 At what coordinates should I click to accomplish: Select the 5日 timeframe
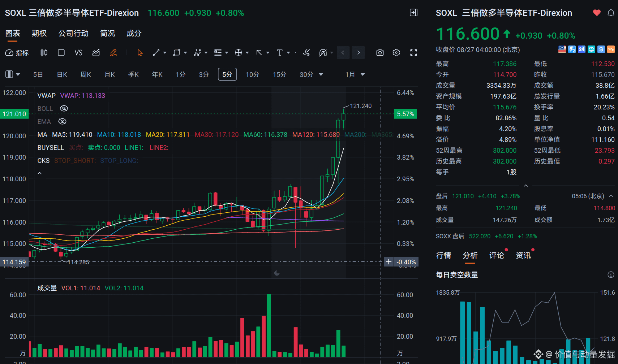click(38, 74)
